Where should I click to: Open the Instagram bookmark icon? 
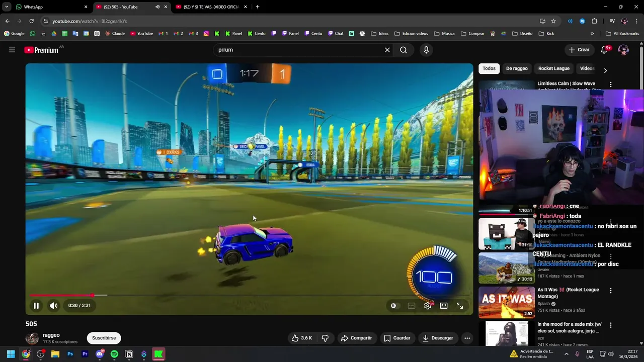click(x=206, y=34)
